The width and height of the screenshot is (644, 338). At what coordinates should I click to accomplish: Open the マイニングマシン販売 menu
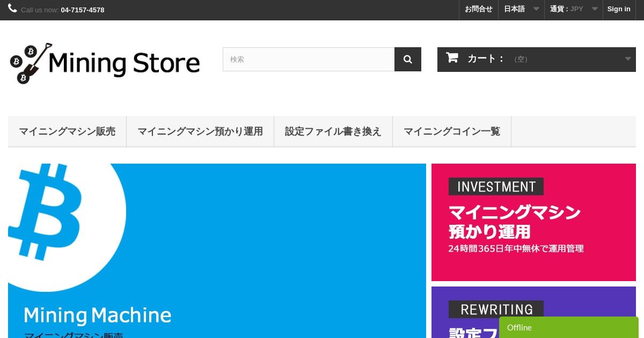(x=67, y=131)
